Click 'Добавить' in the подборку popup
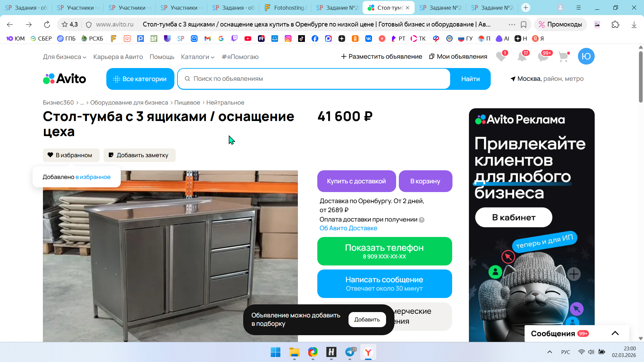The width and height of the screenshot is (644, 362). point(367,319)
